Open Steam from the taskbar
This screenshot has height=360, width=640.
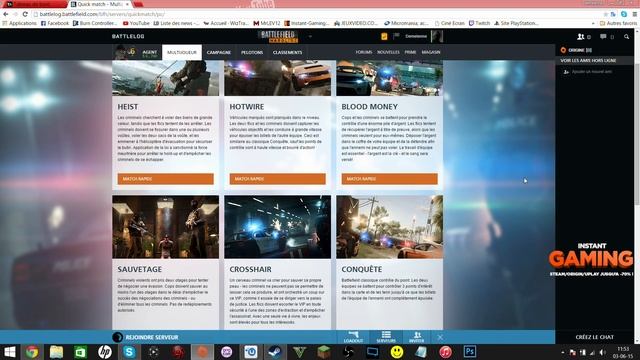pos(275,352)
